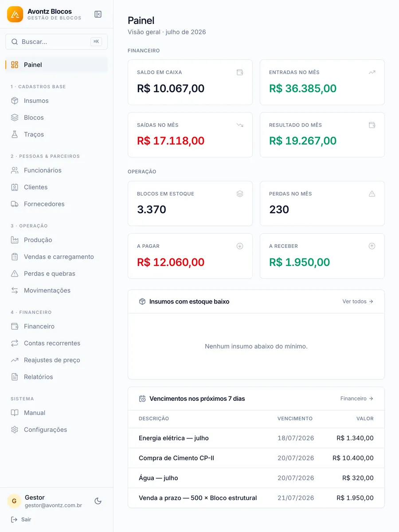Open the Relatórios section

tap(56, 377)
